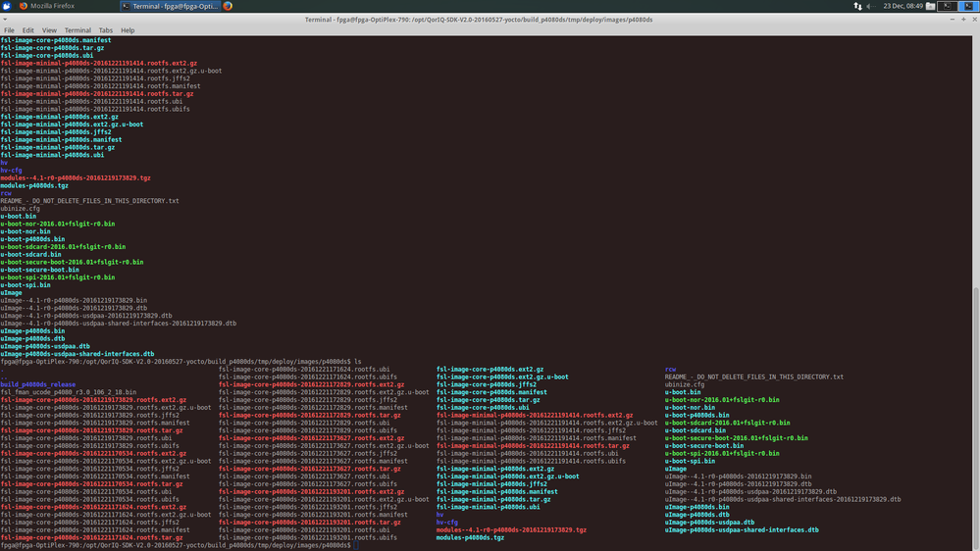
Task: Open the Terminal menu
Action: (x=77, y=30)
